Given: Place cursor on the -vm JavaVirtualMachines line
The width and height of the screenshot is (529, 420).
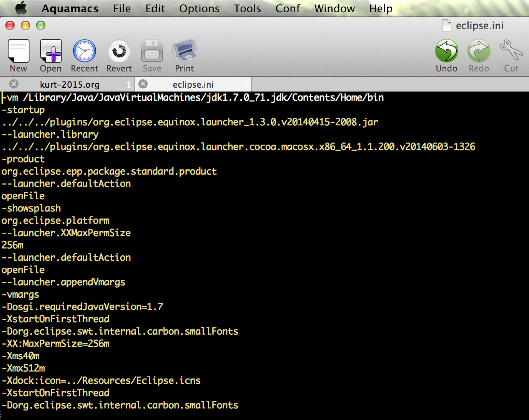Looking at the screenshot, I should (x=193, y=97).
